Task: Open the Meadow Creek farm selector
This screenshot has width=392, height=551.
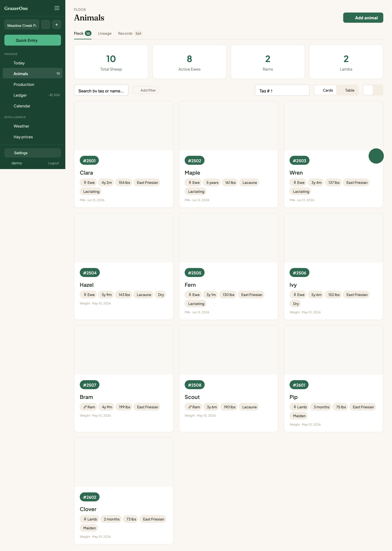Action: [22, 25]
